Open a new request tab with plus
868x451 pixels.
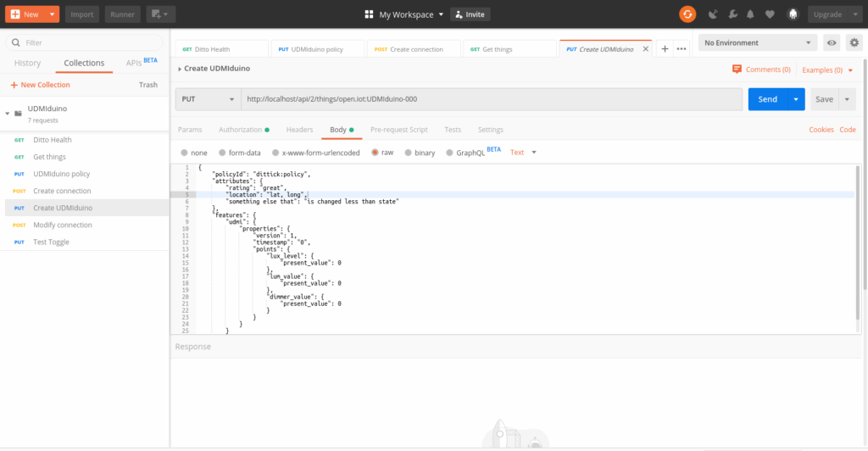pos(665,48)
